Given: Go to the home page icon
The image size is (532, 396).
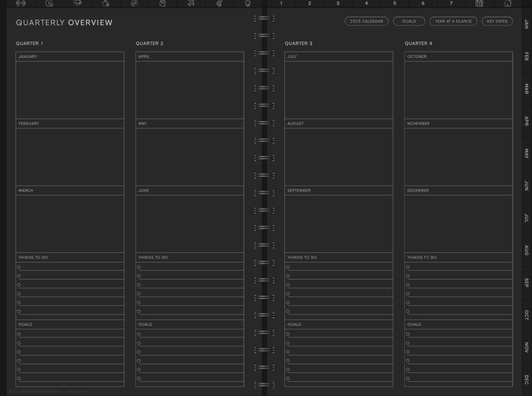Looking at the screenshot, I should click(x=508, y=3).
